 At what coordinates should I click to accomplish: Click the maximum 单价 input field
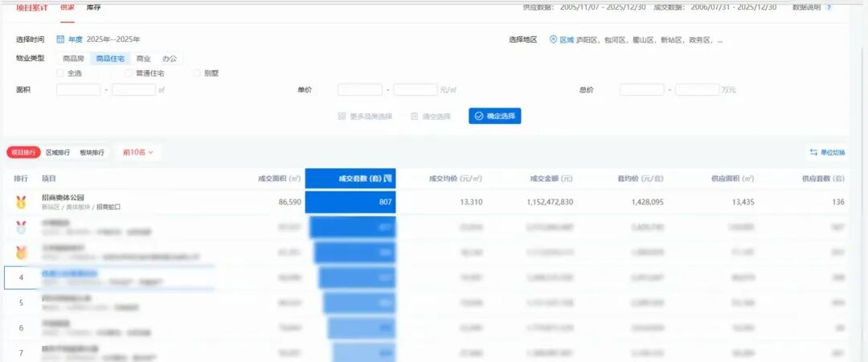click(416, 90)
